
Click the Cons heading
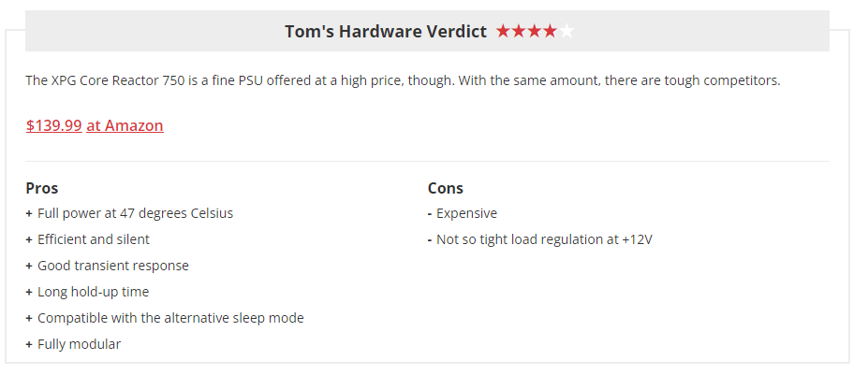[445, 188]
